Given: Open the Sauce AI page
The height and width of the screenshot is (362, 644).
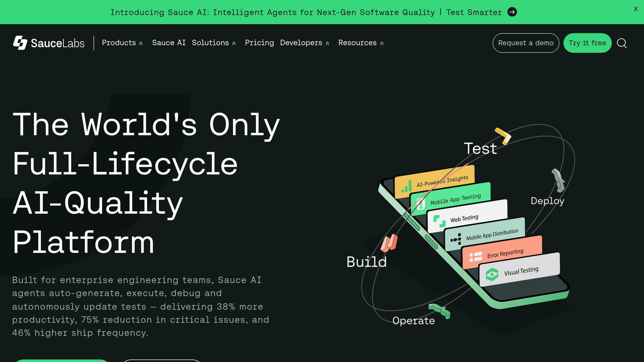Looking at the screenshot, I should [169, 43].
